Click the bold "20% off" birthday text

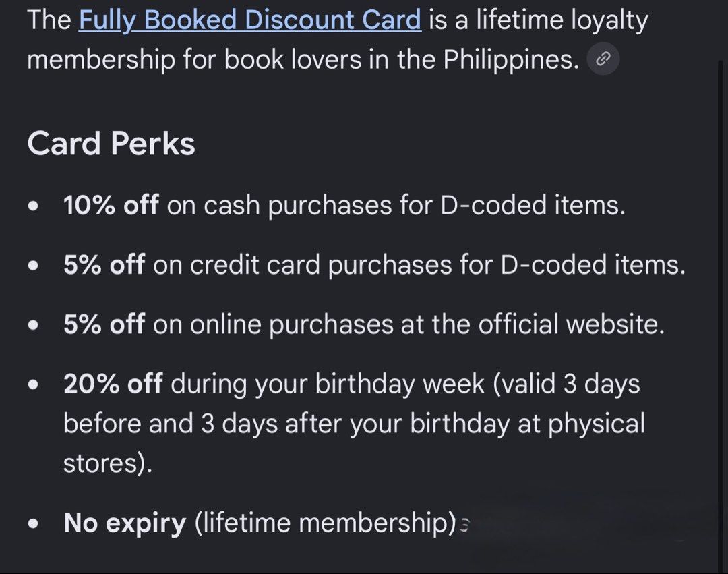(x=113, y=384)
